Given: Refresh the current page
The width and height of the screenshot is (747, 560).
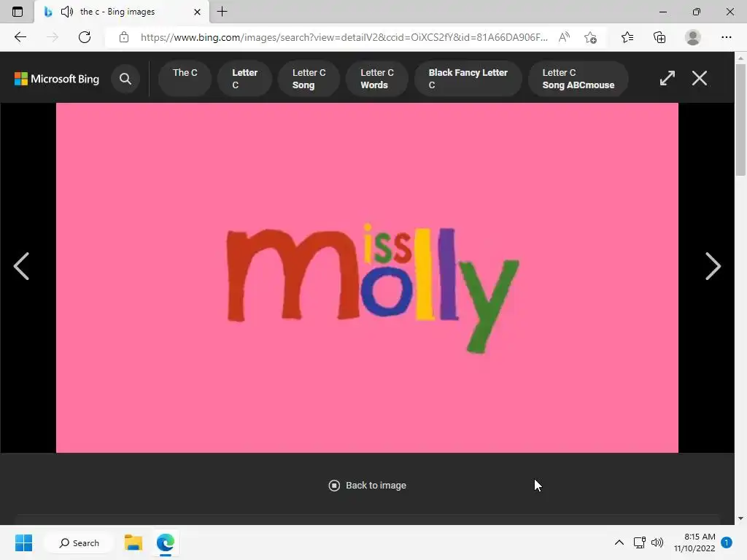Looking at the screenshot, I should pyautogui.click(x=85, y=37).
